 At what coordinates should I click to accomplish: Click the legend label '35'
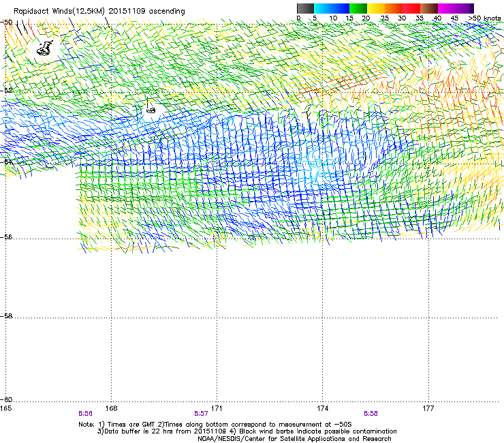click(420, 18)
